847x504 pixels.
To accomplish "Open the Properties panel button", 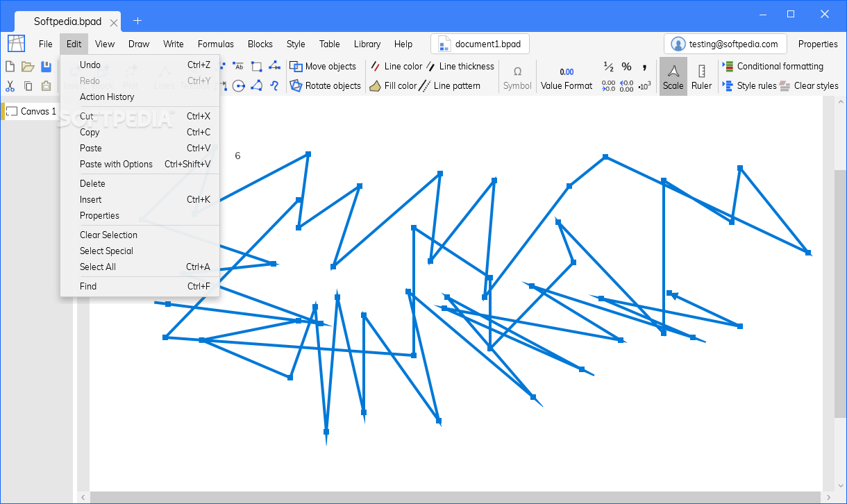I will (x=818, y=44).
